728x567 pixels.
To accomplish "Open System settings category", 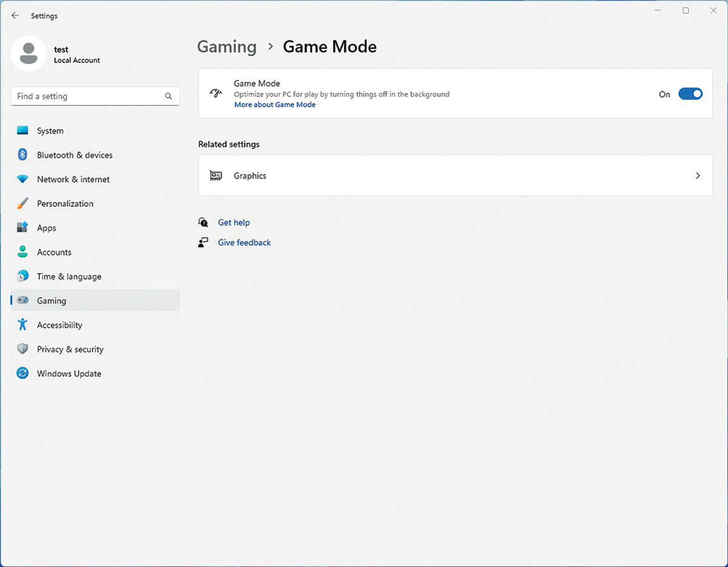I will (x=95, y=131).
